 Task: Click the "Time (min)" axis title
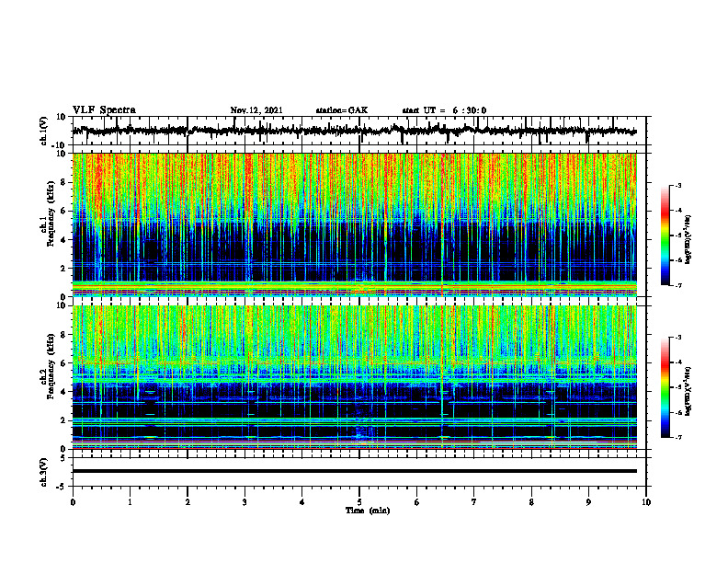click(368, 511)
